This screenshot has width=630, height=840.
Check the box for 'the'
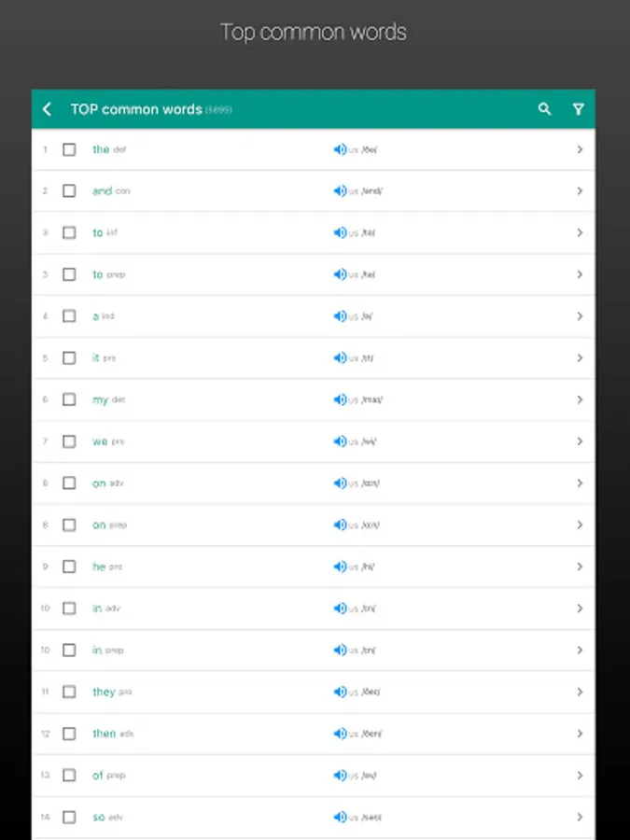[69, 149]
